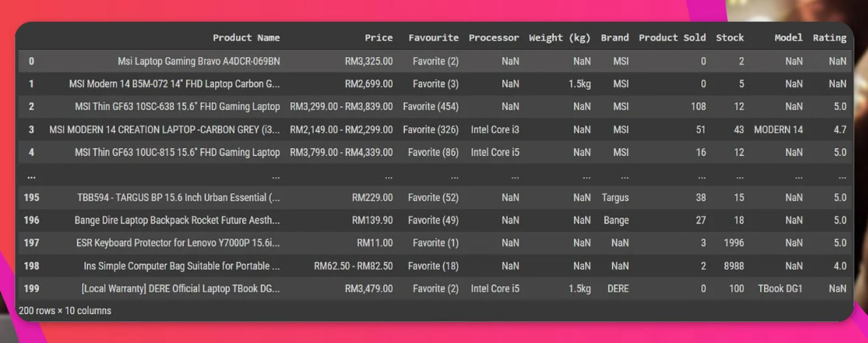Click the stock value 8988
868x343 pixels.
733,266
